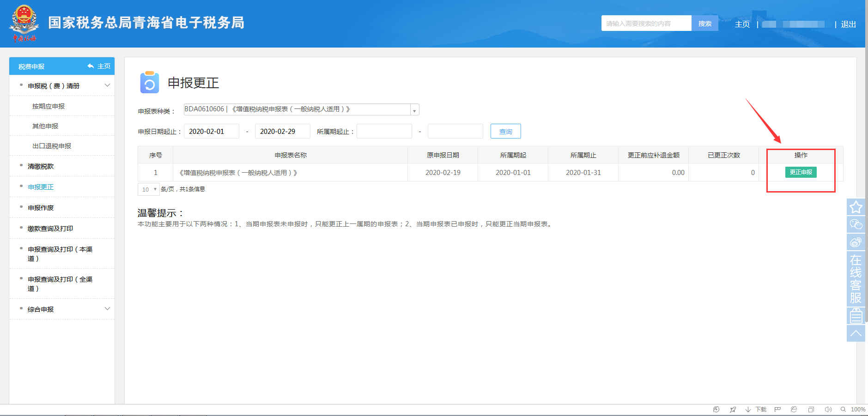868x416 pixels.
Task: Click the Weibo icon on right sidebar
Action: pos(856,242)
